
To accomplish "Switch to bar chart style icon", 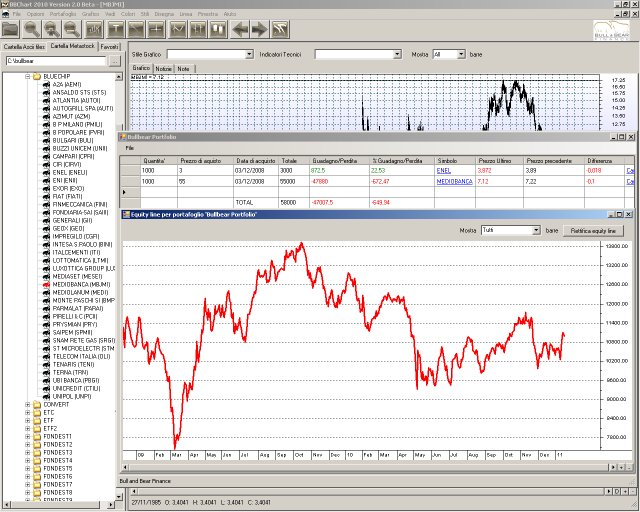I will point(198,29).
